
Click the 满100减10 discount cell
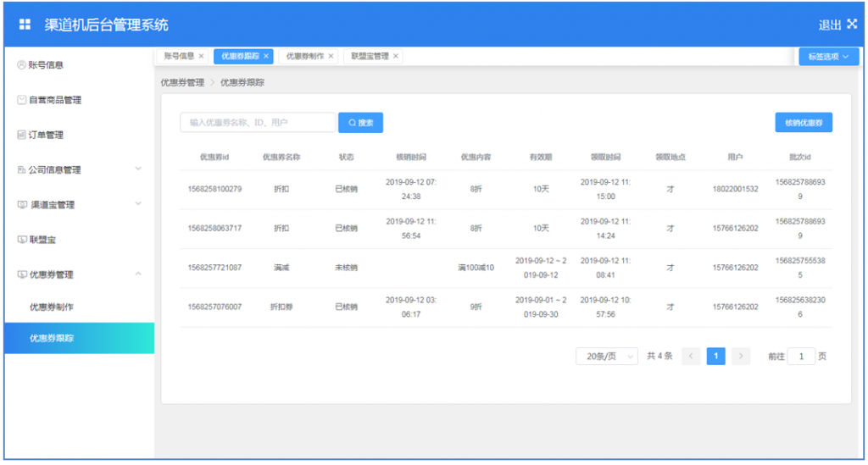[x=476, y=268]
